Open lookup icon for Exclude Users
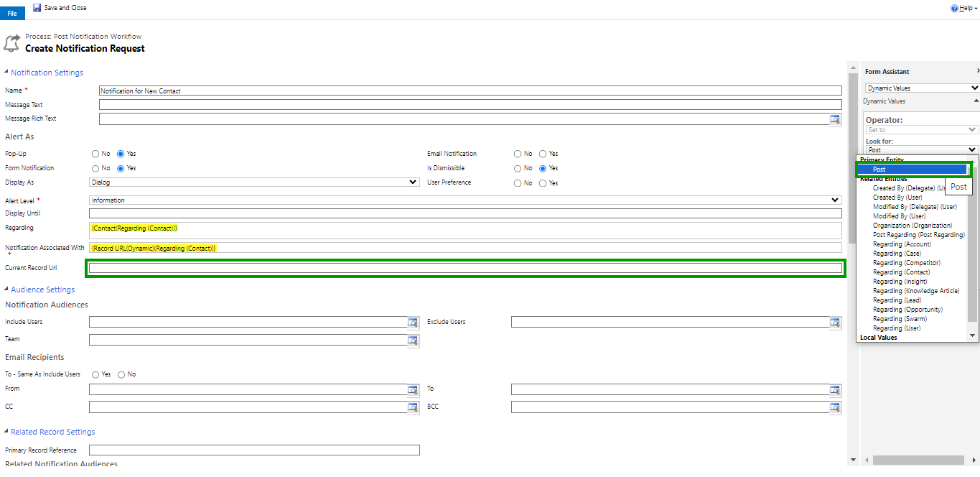 835,323
